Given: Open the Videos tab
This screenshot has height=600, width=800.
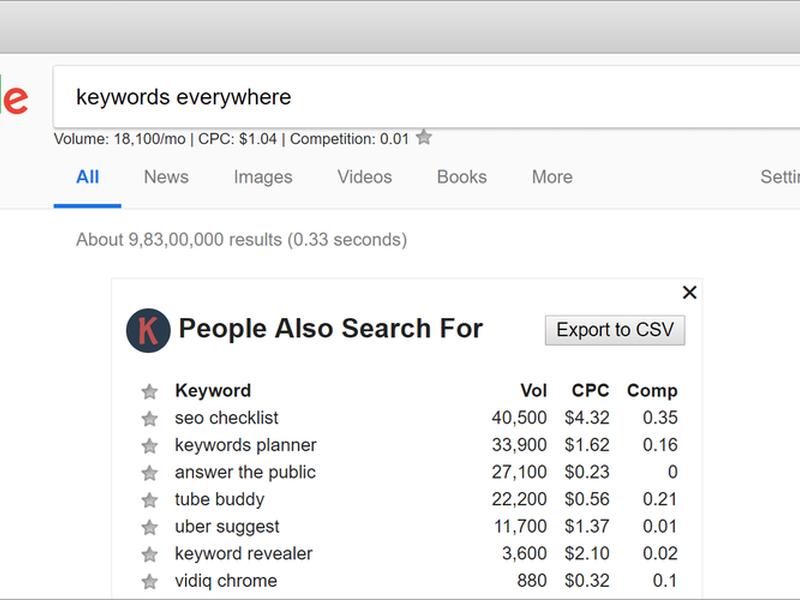Looking at the screenshot, I should point(364,177).
